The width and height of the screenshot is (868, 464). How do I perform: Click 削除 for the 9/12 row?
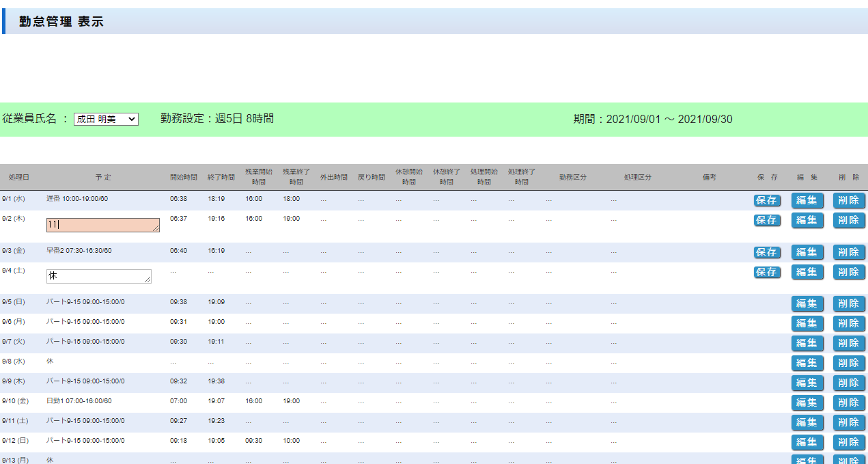pyautogui.click(x=848, y=442)
